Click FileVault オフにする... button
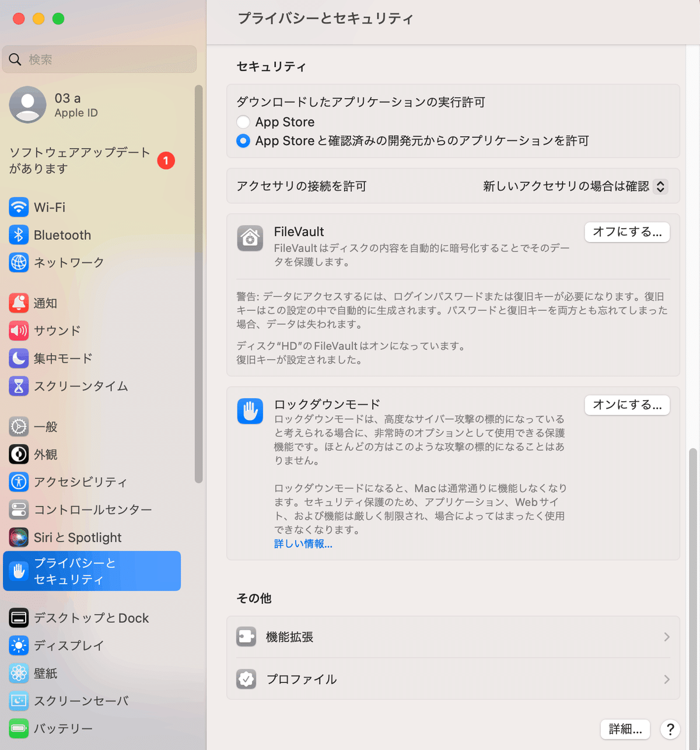The width and height of the screenshot is (700, 750). [627, 232]
